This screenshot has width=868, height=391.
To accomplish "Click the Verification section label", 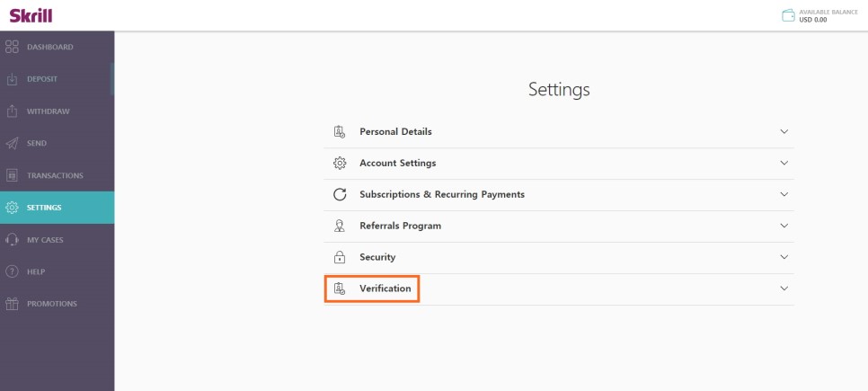I will tap(385, 289).
